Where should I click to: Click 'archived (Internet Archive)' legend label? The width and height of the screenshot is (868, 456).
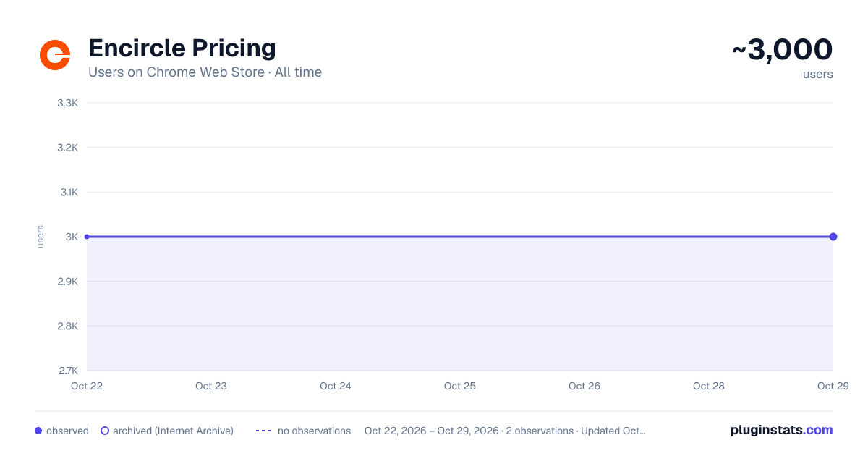point(173,431)
